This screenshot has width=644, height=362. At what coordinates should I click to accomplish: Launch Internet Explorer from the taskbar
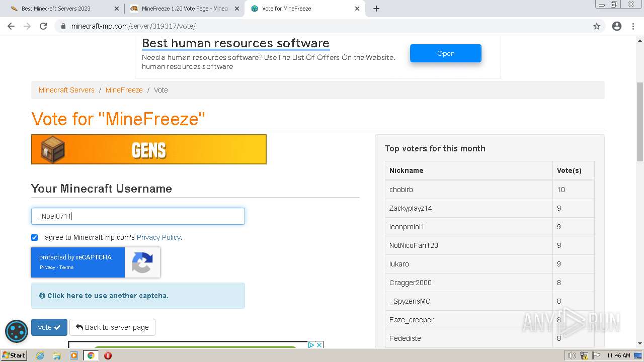(40, 355)
